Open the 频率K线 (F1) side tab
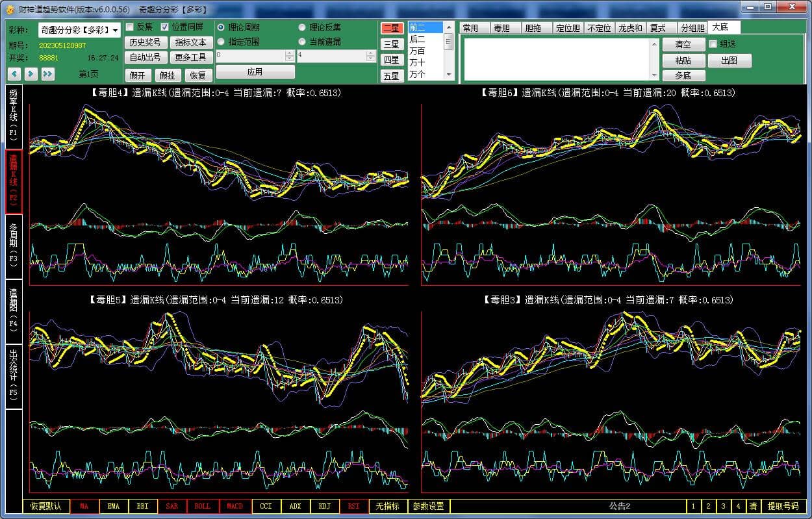Screen dimensions: 812x519 [14, 117]
